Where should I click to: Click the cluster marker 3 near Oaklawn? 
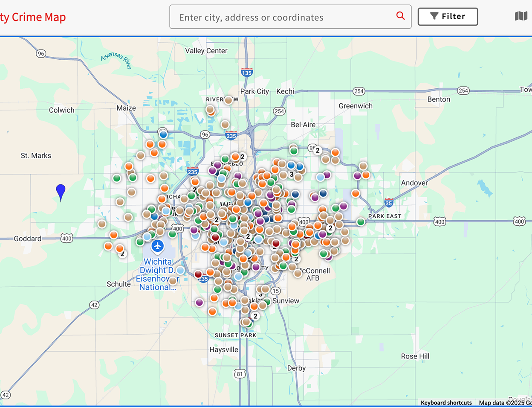(x=260, y=294)
